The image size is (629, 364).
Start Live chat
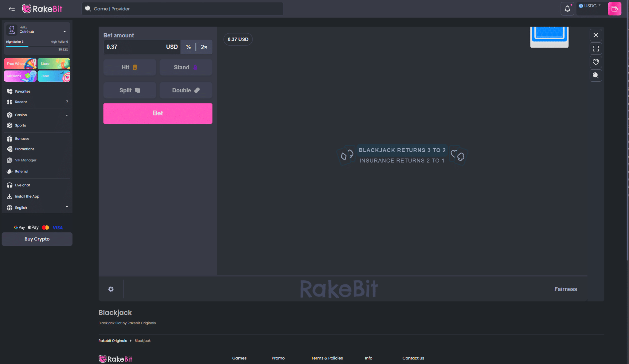37,185
